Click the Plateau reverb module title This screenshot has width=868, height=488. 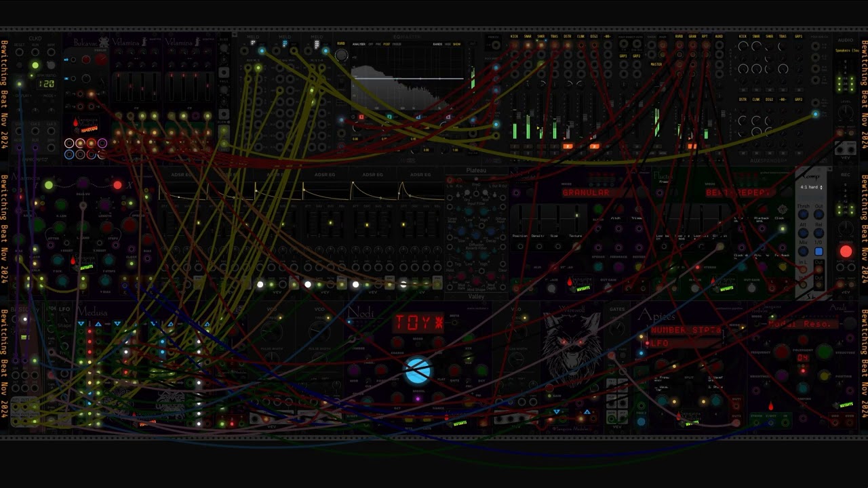tap(476, 170)
